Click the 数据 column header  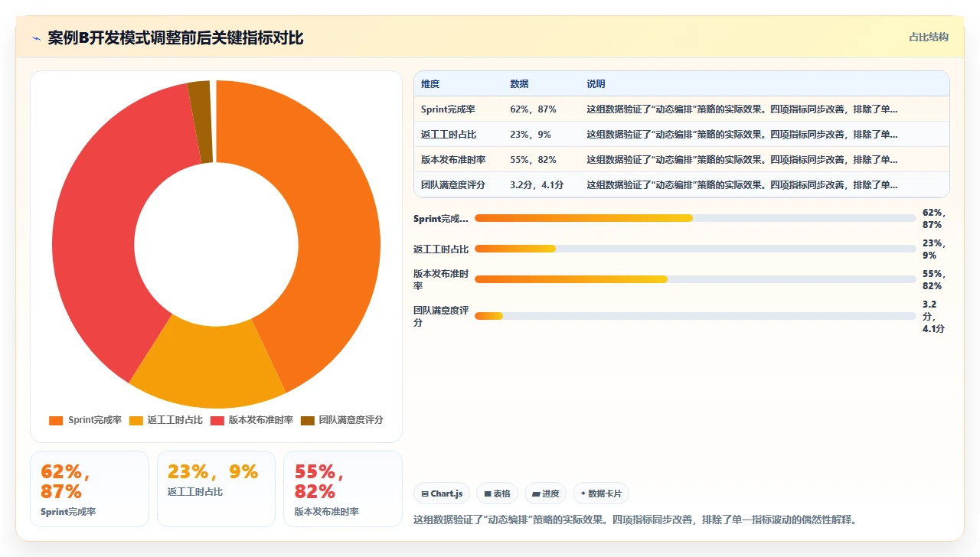519,84
